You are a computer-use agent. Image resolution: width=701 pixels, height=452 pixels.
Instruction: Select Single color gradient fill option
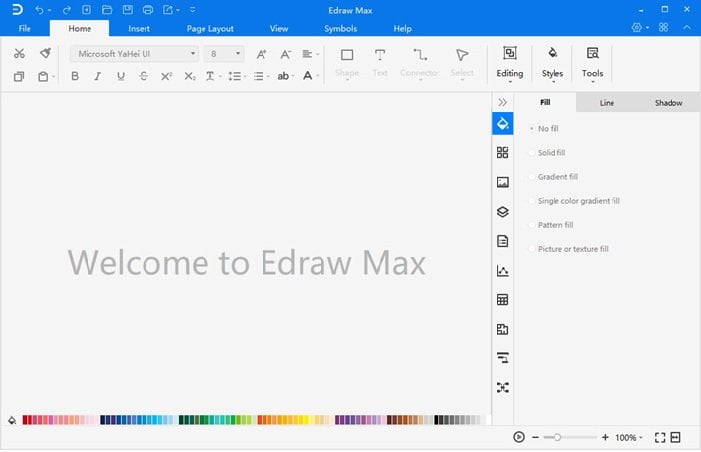pos(532,201)
